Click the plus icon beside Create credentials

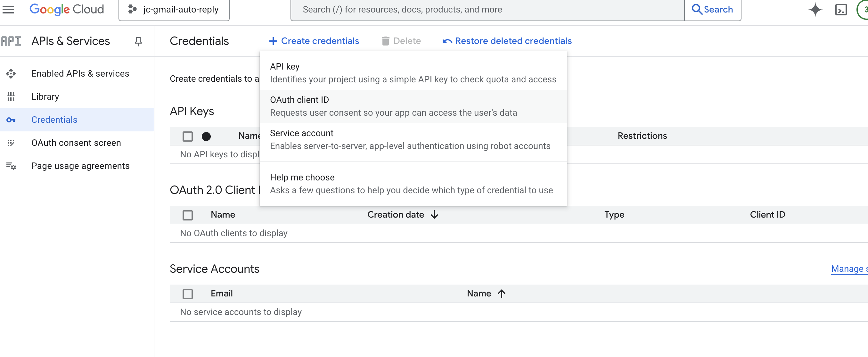tap(273, 41)
